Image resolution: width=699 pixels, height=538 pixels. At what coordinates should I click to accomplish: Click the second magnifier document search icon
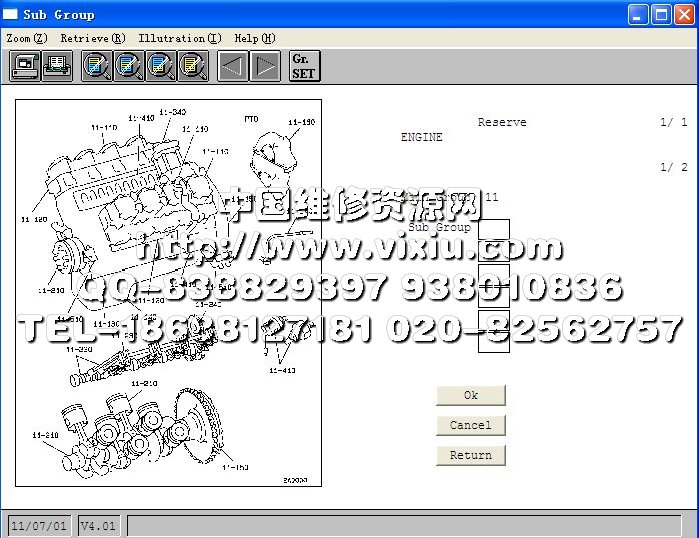pyautogui.click(x=129, y=67)
